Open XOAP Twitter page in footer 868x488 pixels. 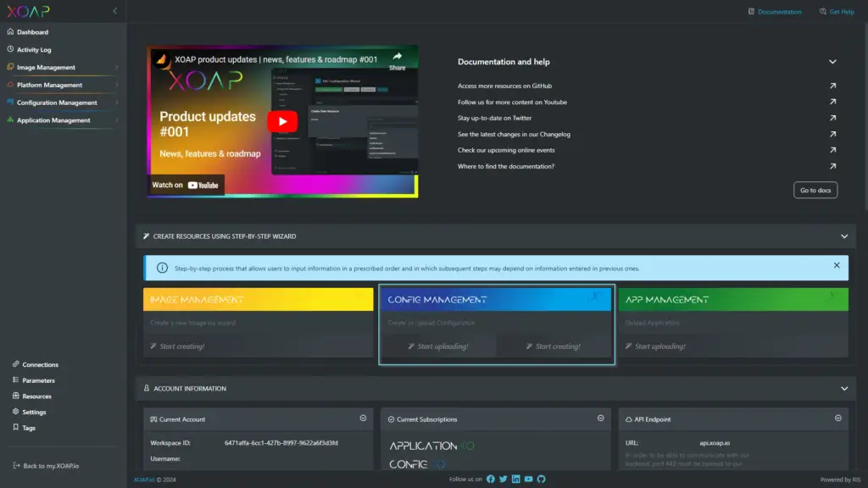click(x=504, y=480)
